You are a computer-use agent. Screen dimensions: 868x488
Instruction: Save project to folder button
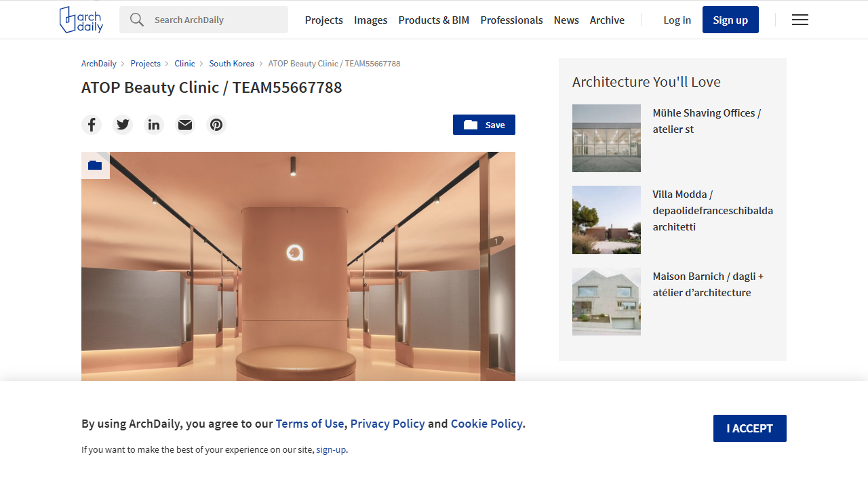pos(484,125)
